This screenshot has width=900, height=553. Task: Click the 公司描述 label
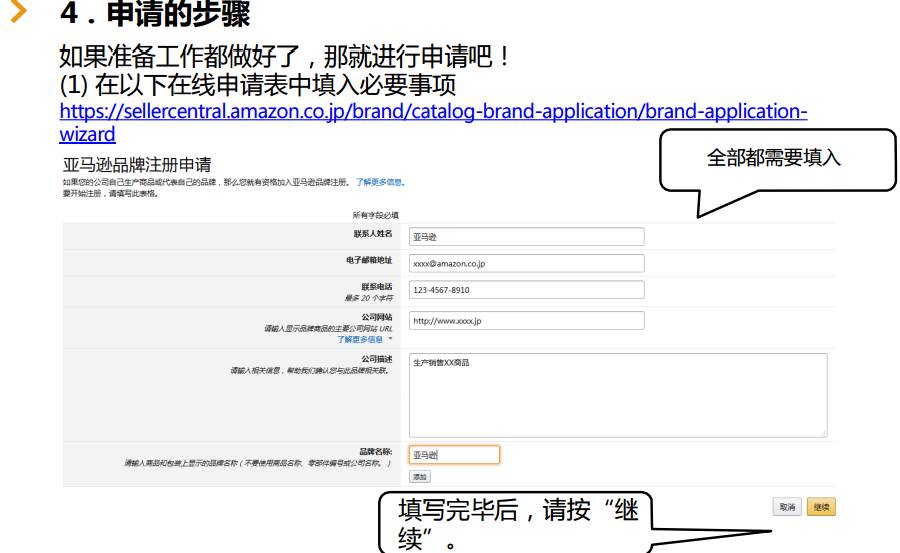[377, 359]
